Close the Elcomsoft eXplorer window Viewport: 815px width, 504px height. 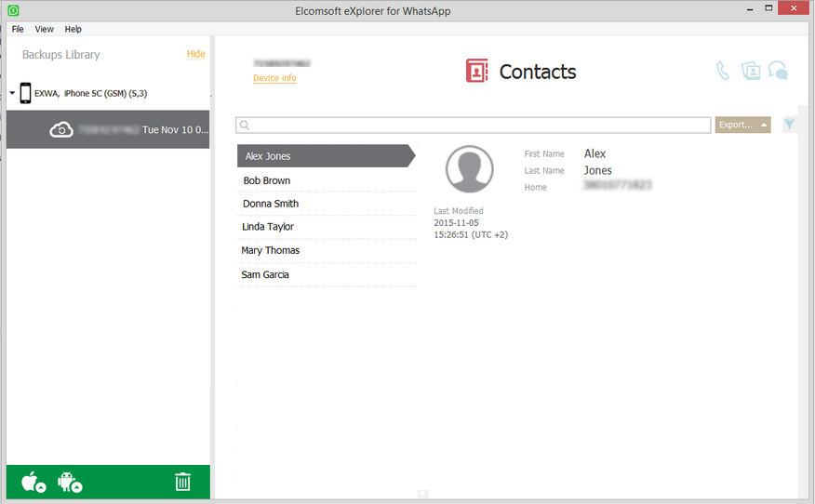pos(794,8)
